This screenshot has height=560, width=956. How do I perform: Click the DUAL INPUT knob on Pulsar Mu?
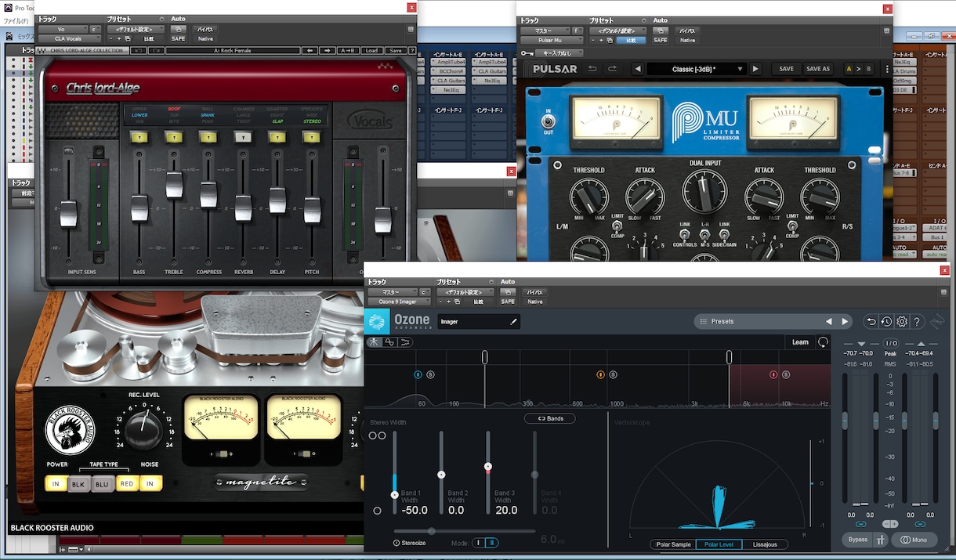click(705, 193)
